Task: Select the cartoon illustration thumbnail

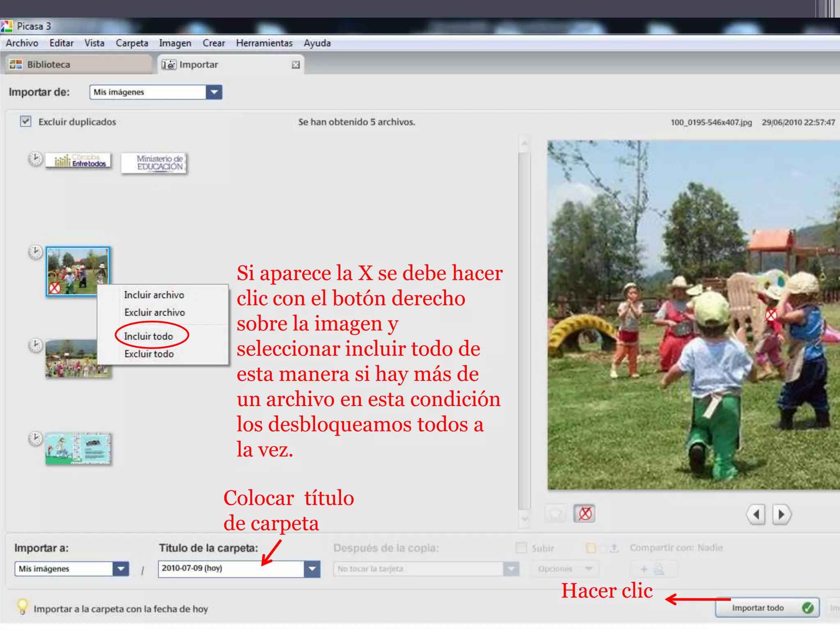Action: pos(78,449)
